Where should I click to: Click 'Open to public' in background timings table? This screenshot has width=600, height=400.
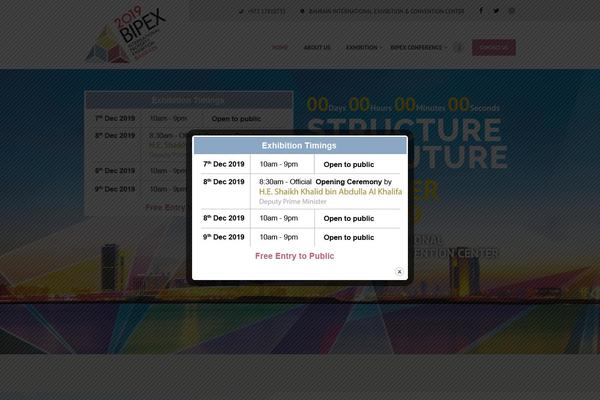(x=236, y=119)
